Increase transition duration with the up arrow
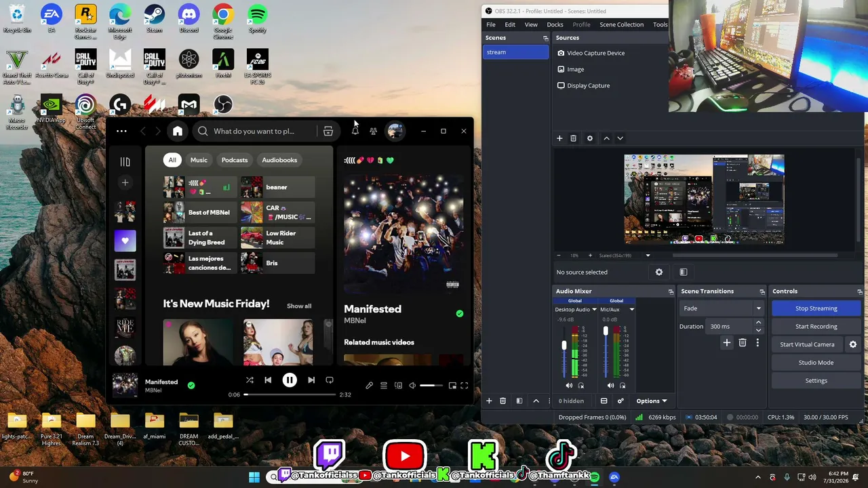 pos(758,323)
